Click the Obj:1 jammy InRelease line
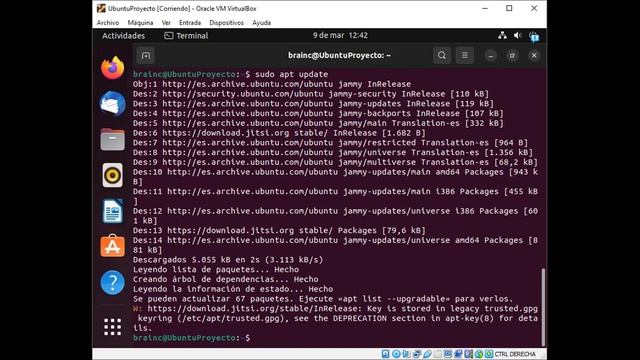This screenshot has height=360, width=640. coord(272,84)
